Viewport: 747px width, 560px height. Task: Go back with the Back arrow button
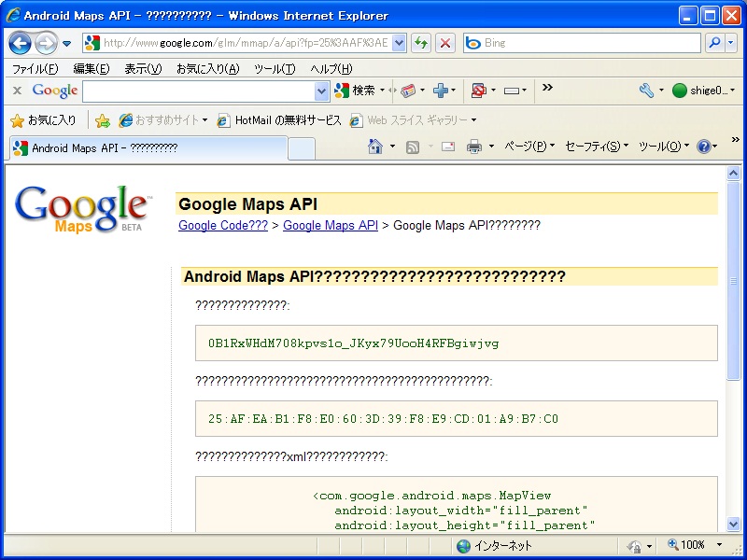point(20,43)
